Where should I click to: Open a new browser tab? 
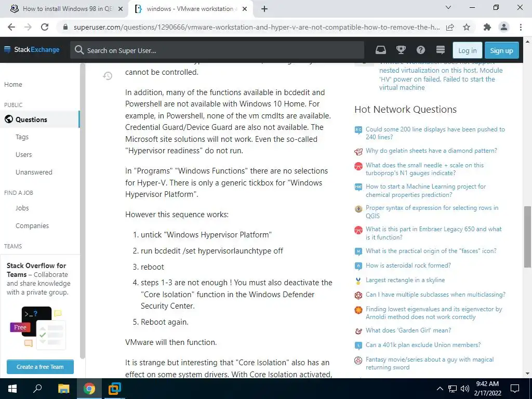coord(264,9)
